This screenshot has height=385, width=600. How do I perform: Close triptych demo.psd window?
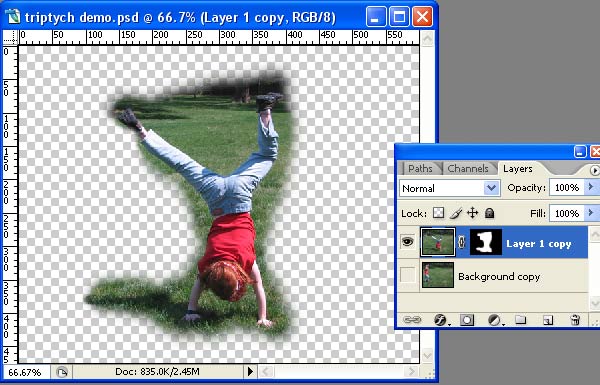(x=422, y=17)
